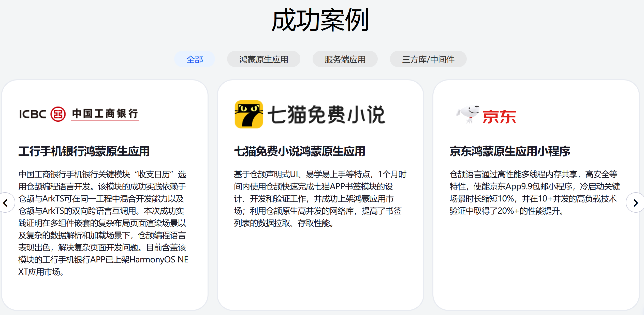Click the 七猫免费小说 logo wordmark
The width and height of the screenshot is (644, 315).
326,115
